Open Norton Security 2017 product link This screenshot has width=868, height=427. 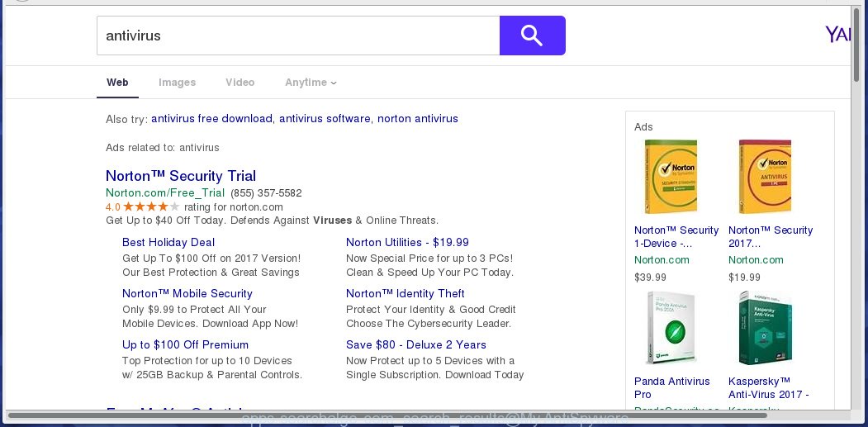(771, 236)
